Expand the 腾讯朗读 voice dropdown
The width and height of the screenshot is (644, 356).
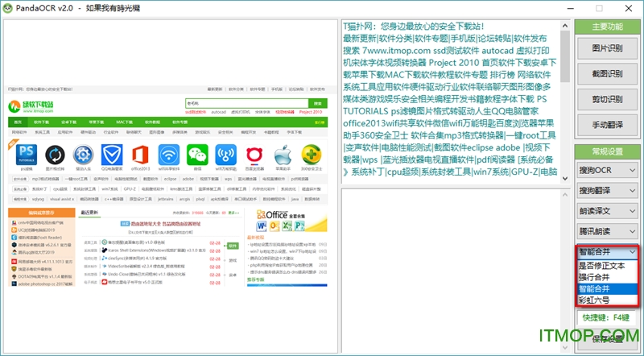[x=607, y=231]
